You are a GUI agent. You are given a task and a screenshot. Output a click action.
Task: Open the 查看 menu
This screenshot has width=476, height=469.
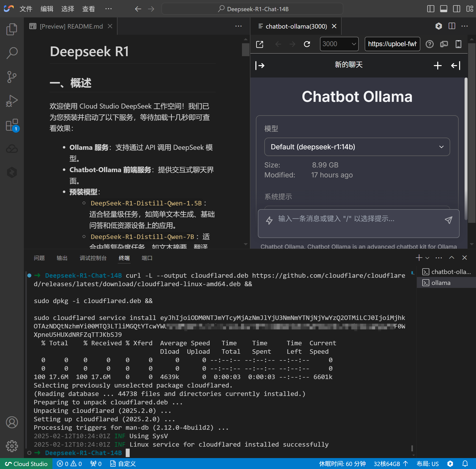tap(88, 9)
